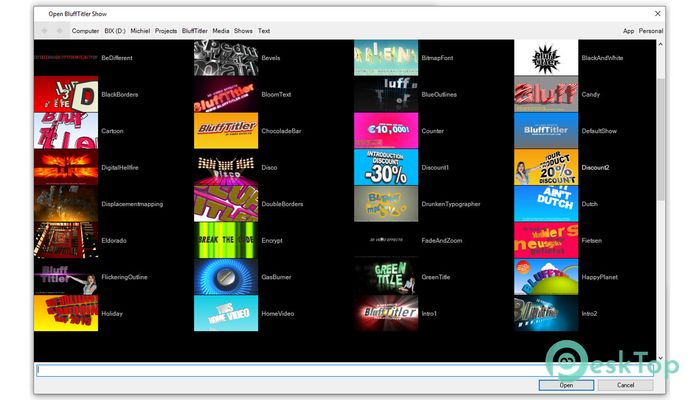The width and height of the screenshot is (700, 400).
Task: Click the 'FadeAndZoom' show name label
Action: [x=442, y=241]
